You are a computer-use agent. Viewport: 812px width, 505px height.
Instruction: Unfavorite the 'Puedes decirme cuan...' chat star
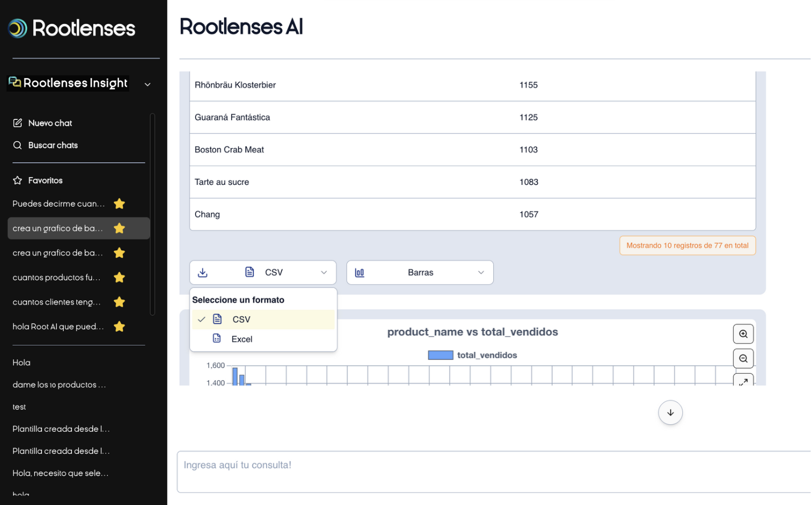(119, 204)
